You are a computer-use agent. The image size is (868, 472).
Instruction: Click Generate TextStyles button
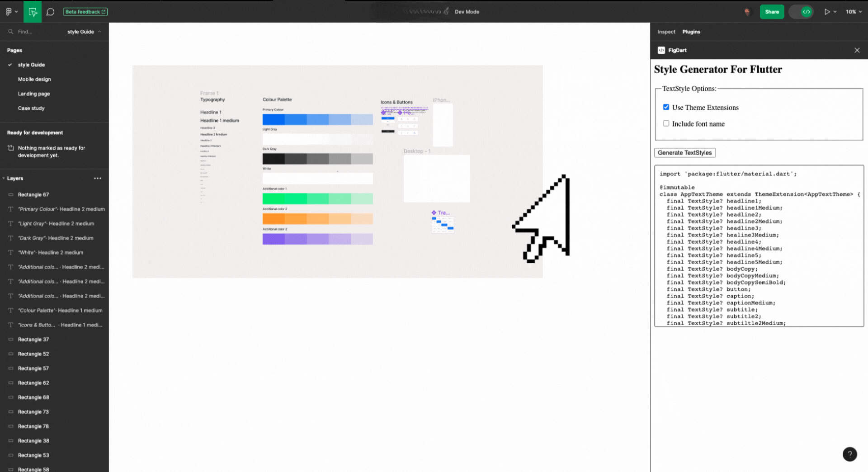684,153
